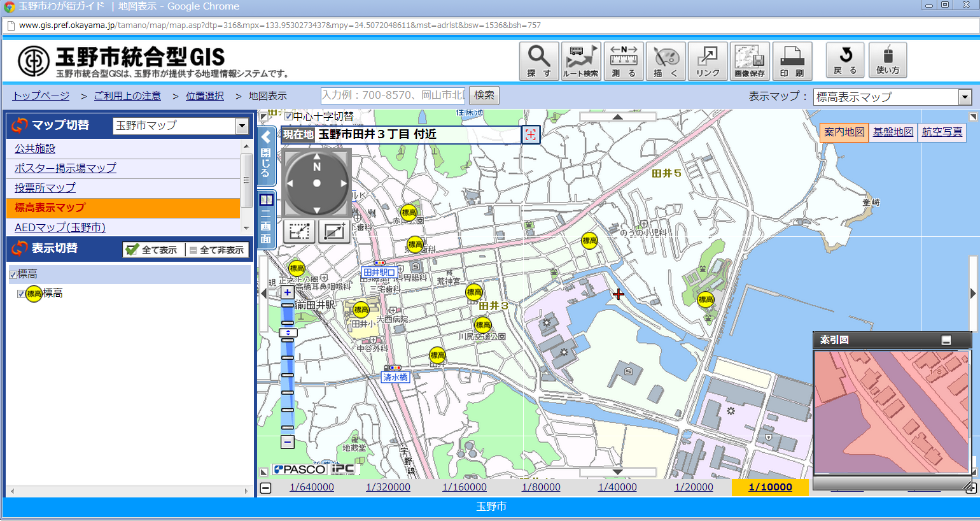
Task: Click the zoom slider handle
Action: pos(288,333)
